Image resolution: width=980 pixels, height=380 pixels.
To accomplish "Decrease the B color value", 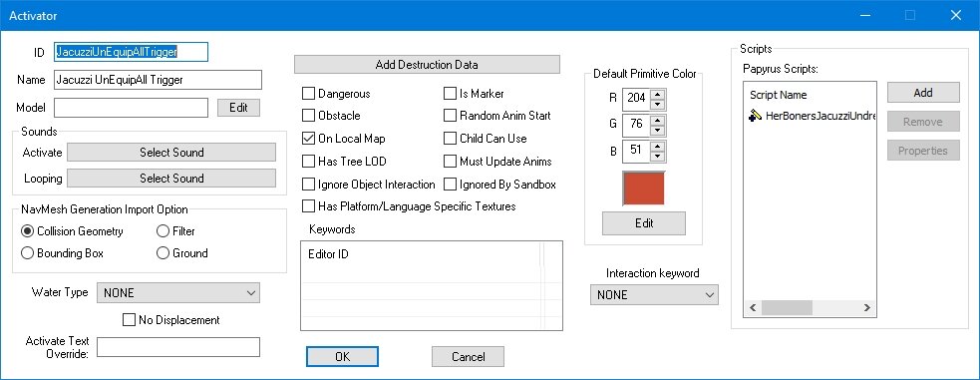I will pos(658,156).
